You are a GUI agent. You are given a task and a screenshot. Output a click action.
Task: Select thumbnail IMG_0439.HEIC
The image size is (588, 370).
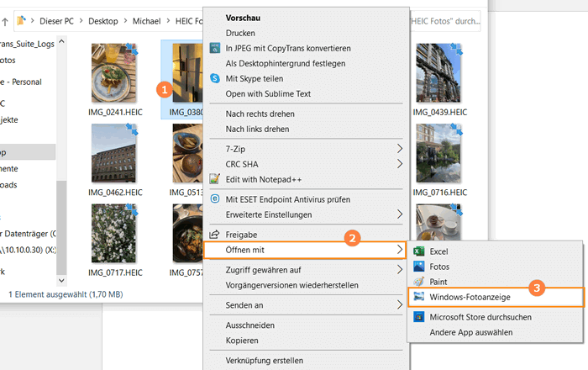coord(438,73)
